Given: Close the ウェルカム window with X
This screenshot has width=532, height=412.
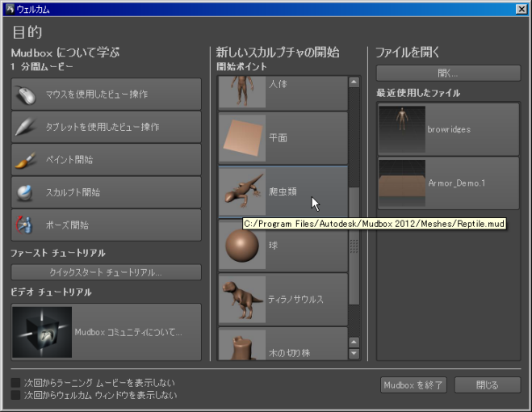Looking at the screenshot, I should (x=522, y=9).
